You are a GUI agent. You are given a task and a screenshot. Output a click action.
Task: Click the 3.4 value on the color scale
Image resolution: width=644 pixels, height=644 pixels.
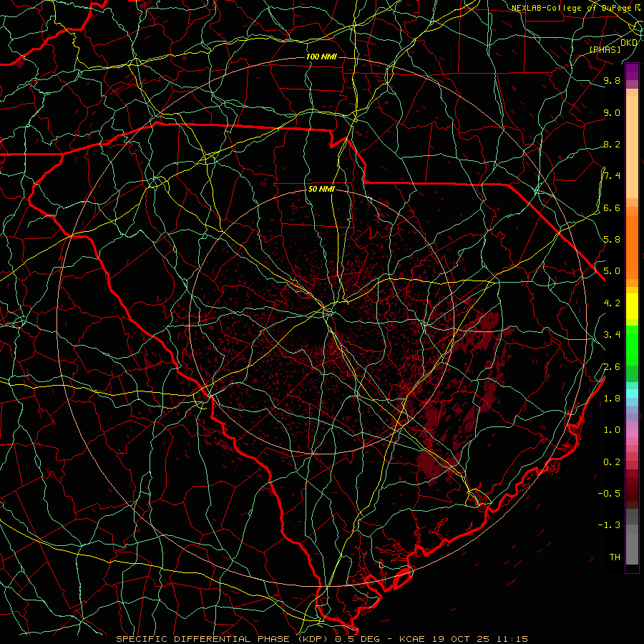tap(612, 335)
